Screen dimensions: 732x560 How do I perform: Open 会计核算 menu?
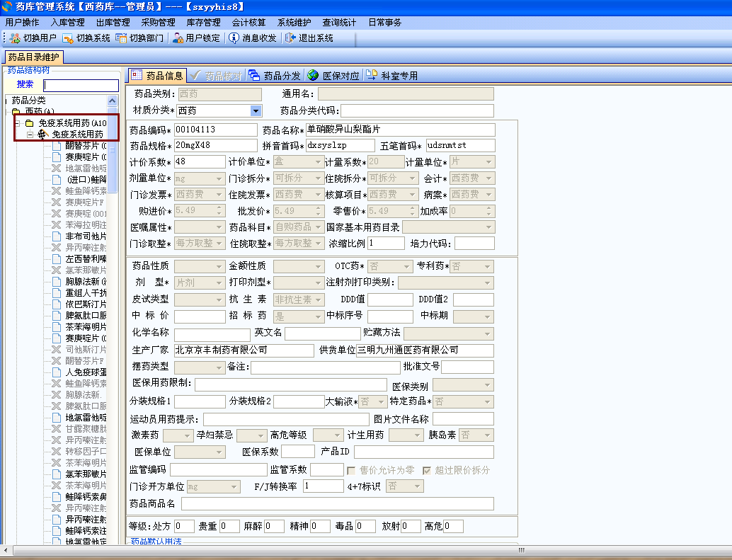point(248,23)
